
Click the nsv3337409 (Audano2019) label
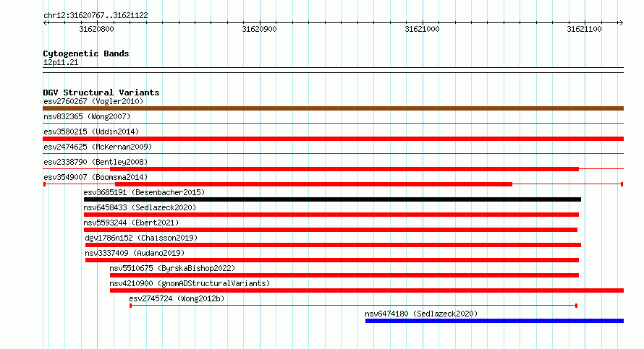click(x=135, y=253)
